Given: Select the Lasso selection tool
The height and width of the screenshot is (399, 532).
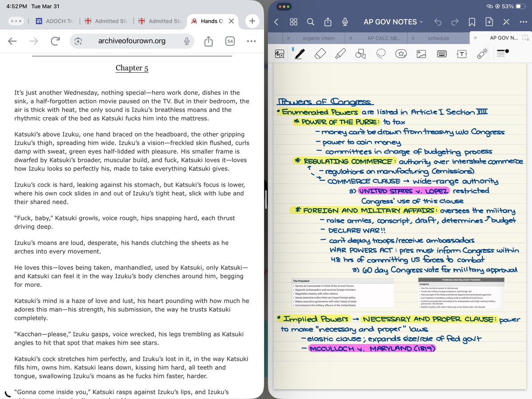Looking at the screenshot, I should pyautogui.click(x=381, y=54).
